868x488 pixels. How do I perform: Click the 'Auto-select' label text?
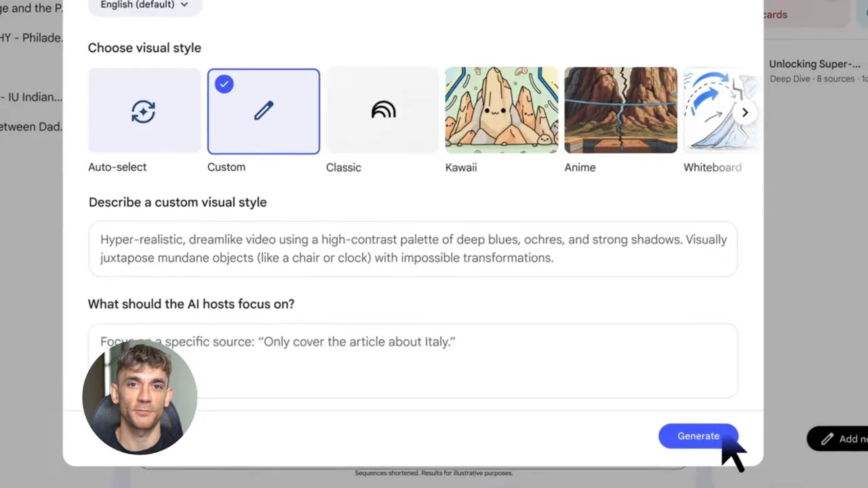tap(117, 167)
